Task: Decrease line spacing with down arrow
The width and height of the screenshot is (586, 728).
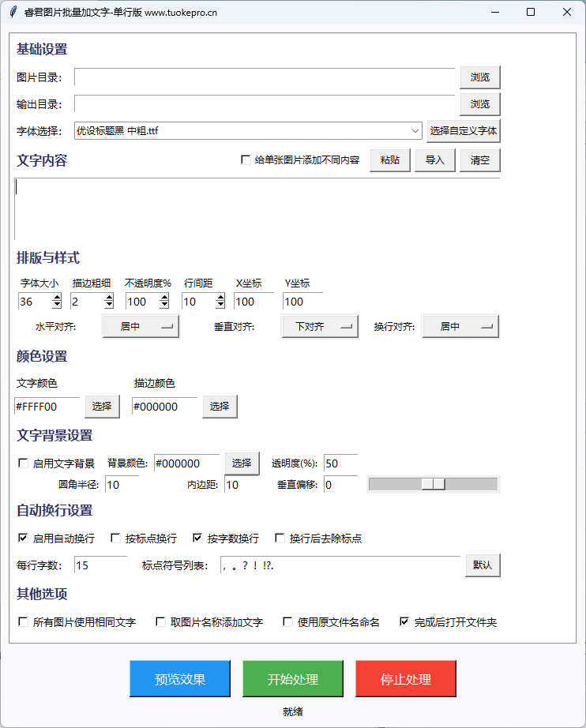Action: pos(219,306)
